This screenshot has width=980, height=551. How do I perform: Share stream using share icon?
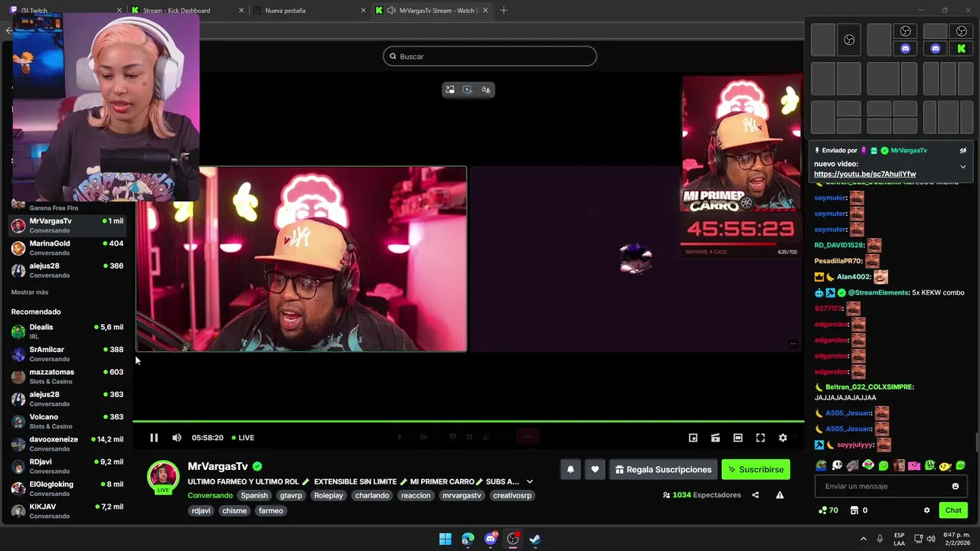pos(756,495)
